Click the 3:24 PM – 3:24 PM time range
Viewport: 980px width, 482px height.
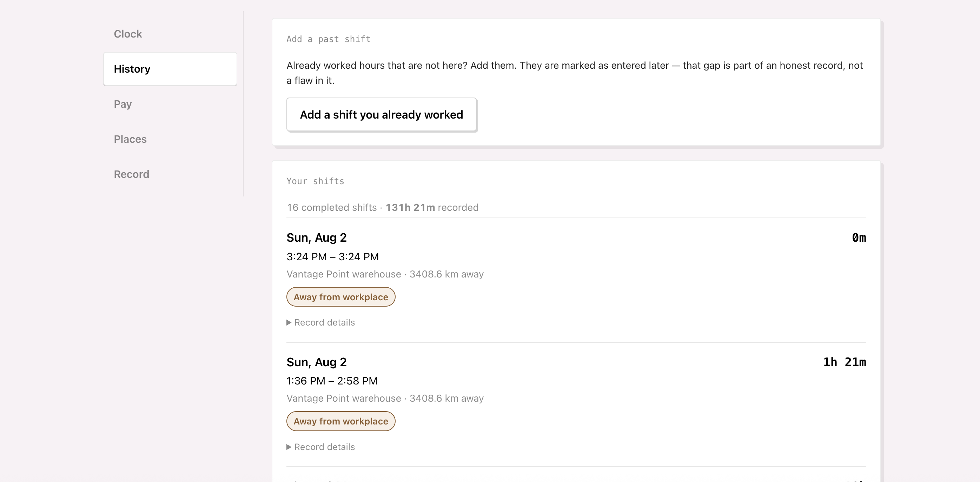(332, 256)
